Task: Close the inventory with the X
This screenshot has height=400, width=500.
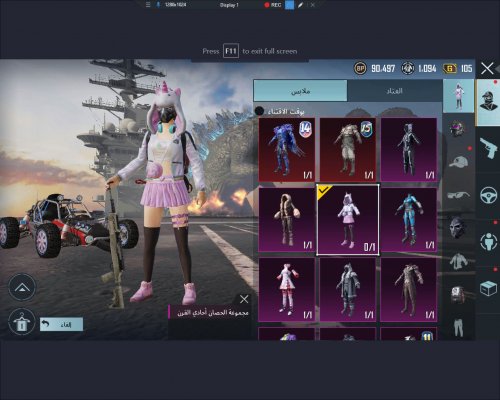Action: pyautogui.click(x=487, y=69)
